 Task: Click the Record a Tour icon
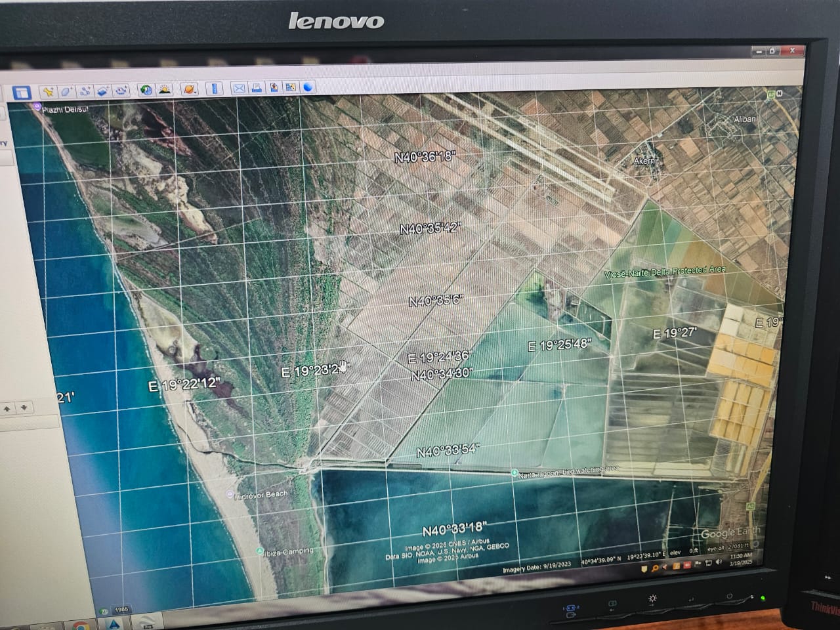pos(121,91)
